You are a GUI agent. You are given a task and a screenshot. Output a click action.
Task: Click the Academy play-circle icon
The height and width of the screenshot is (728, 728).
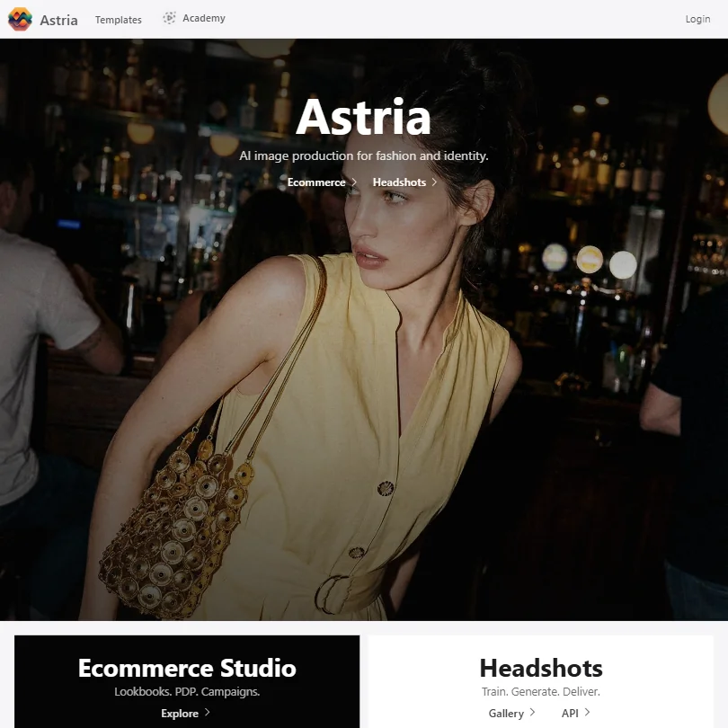[170, 18]
